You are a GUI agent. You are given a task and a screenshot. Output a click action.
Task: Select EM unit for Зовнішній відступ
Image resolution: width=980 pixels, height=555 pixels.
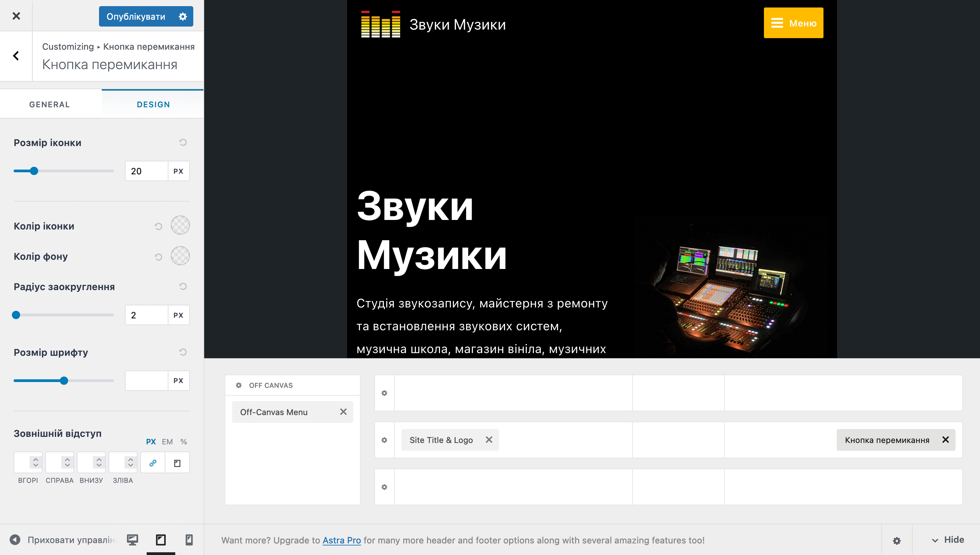[167, 441]
